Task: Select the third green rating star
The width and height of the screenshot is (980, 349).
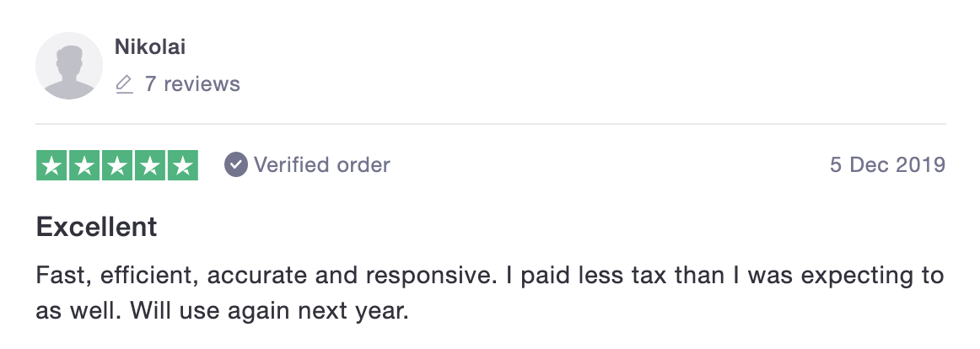Action: tap(117, 165)
